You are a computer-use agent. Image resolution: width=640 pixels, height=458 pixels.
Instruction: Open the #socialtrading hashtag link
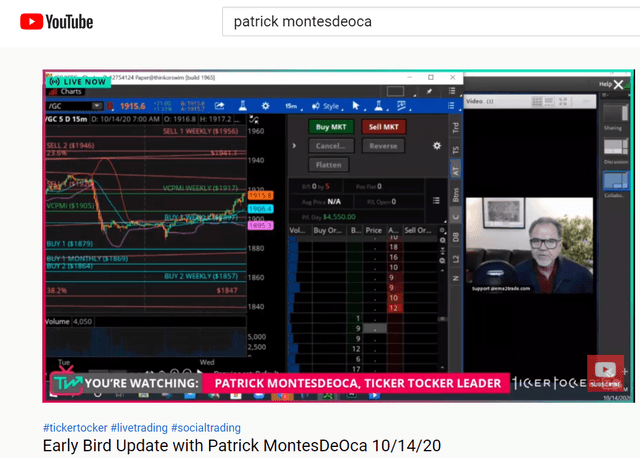(x=206, y=427)
